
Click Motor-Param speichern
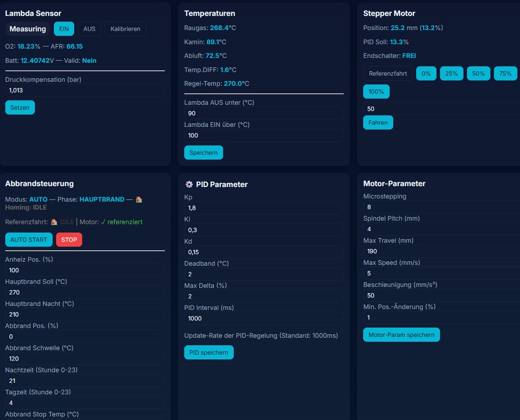(x=401, y=335)
